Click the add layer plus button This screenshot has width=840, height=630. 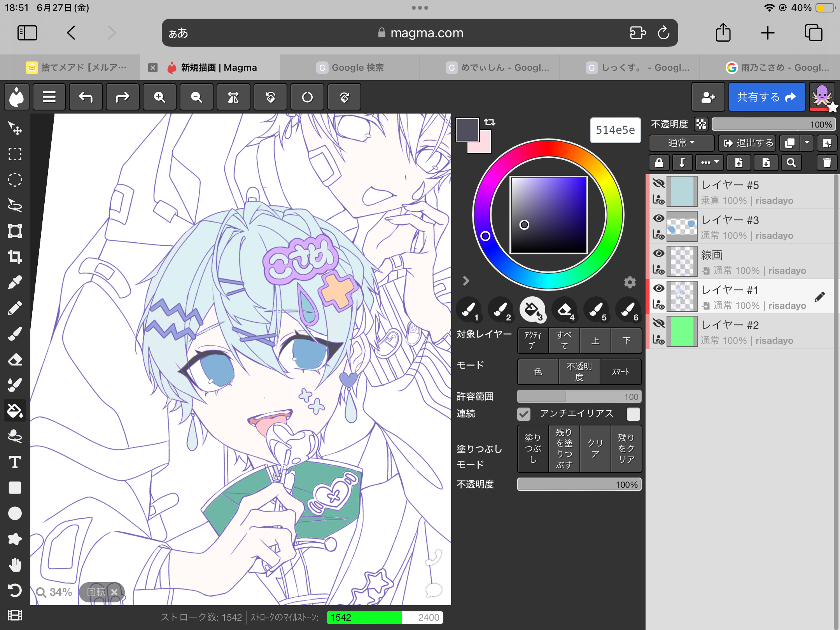click(827, 143)
